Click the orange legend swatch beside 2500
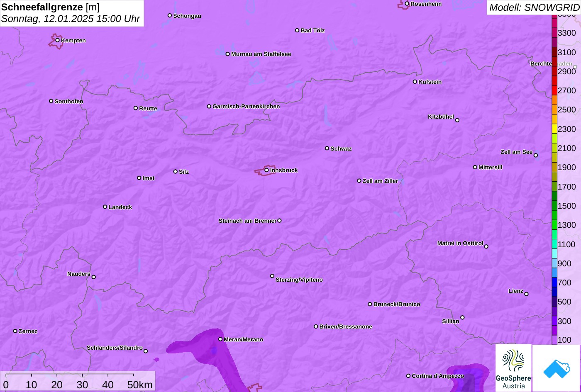 click(x=554, y=110)
